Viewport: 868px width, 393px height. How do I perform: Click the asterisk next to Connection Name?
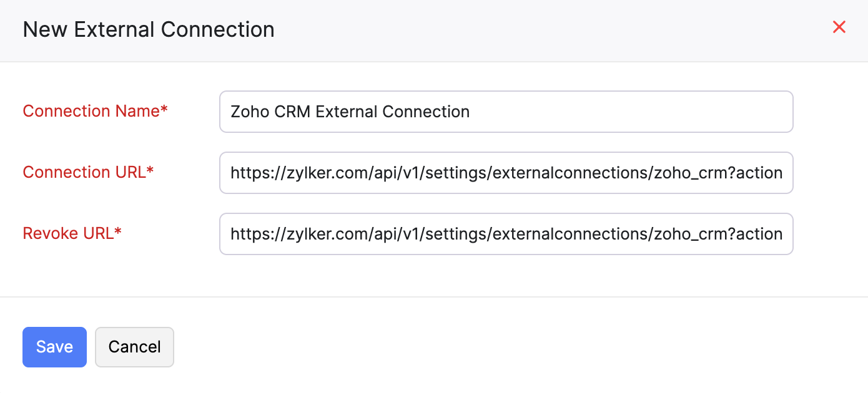164,107
